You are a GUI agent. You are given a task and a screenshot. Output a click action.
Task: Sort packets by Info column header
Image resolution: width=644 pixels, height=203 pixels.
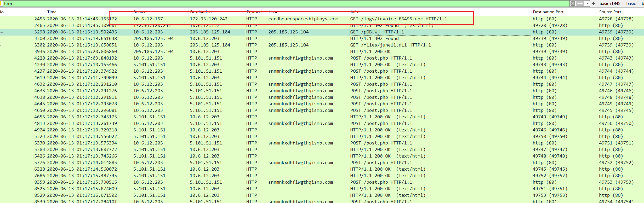pos(354,12)
